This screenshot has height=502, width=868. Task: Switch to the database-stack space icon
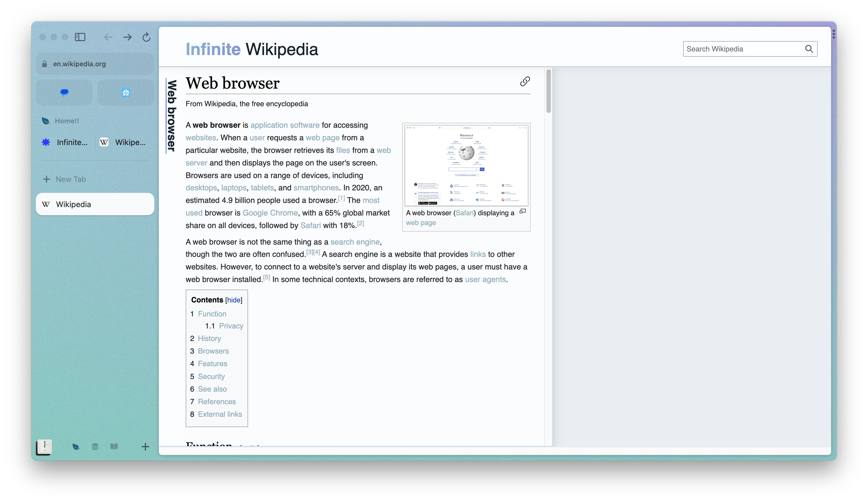95,447
